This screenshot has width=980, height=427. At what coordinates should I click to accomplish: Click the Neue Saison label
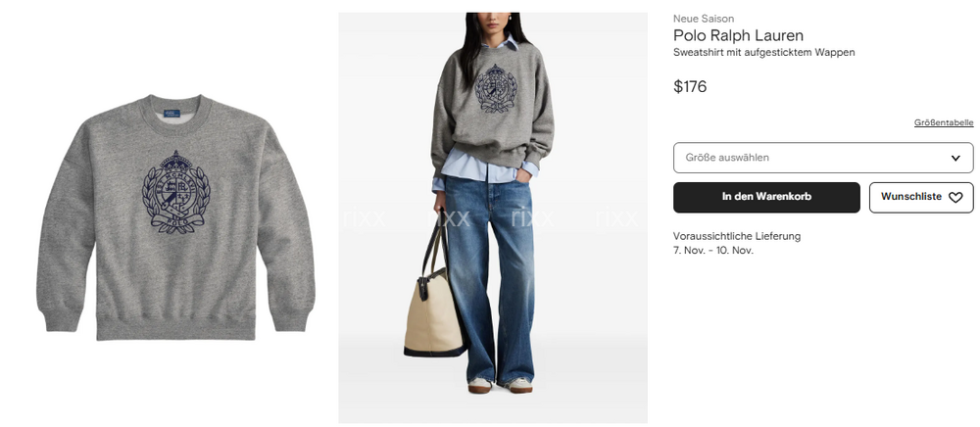704,19
